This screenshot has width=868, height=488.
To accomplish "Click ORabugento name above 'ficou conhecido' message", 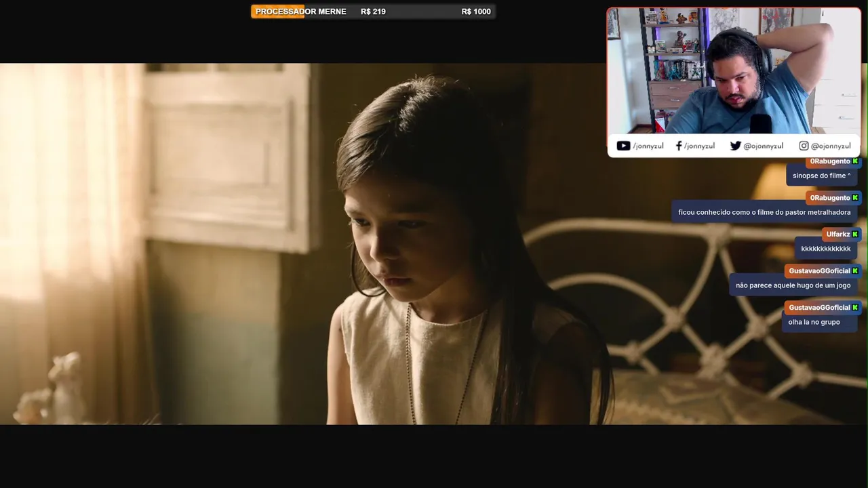I will coord(830,198).
